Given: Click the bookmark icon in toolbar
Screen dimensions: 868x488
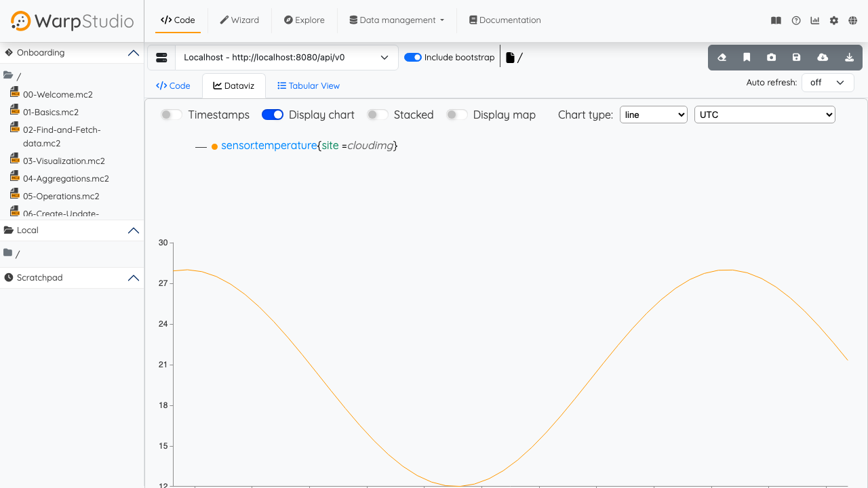Looking at the screenshot, I should (x=747, y=58).
